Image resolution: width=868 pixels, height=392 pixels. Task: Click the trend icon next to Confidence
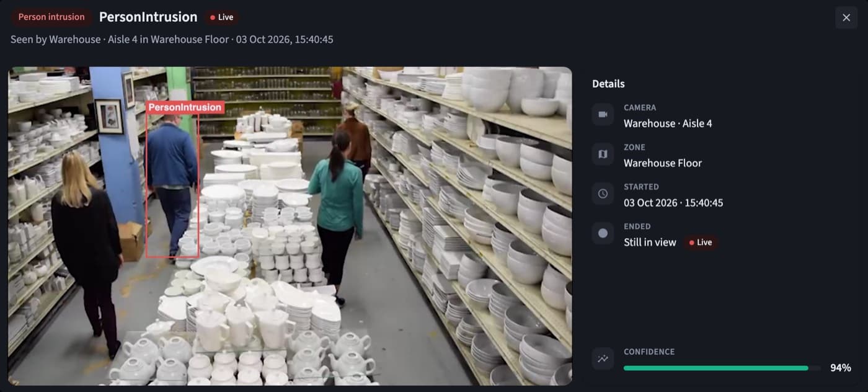[603, 359]
